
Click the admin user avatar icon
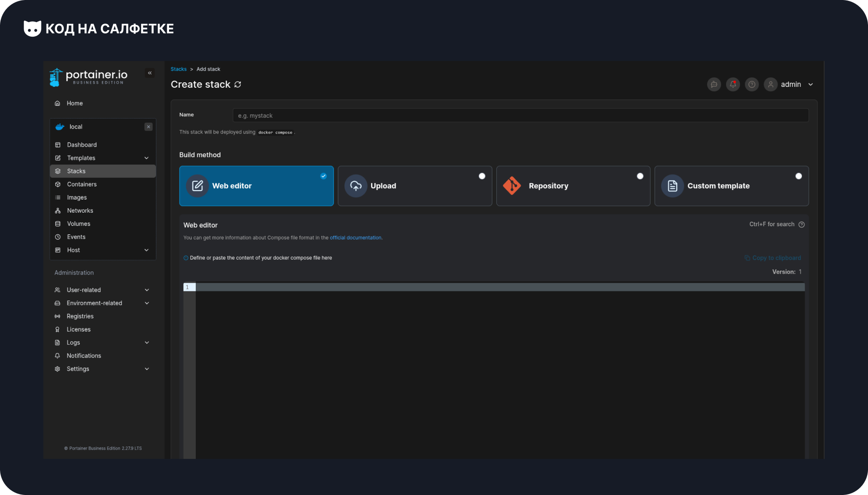(x=771, y=85)
